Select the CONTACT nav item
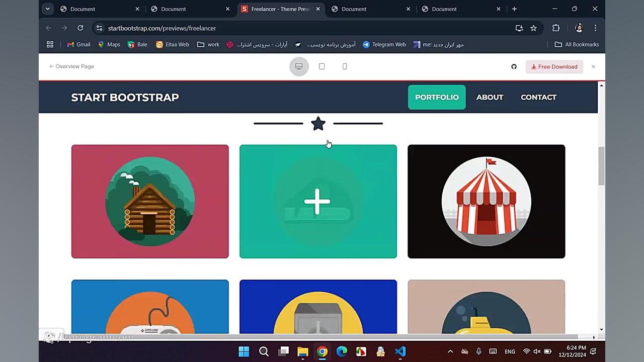644x362 pixels. [538, 97]
